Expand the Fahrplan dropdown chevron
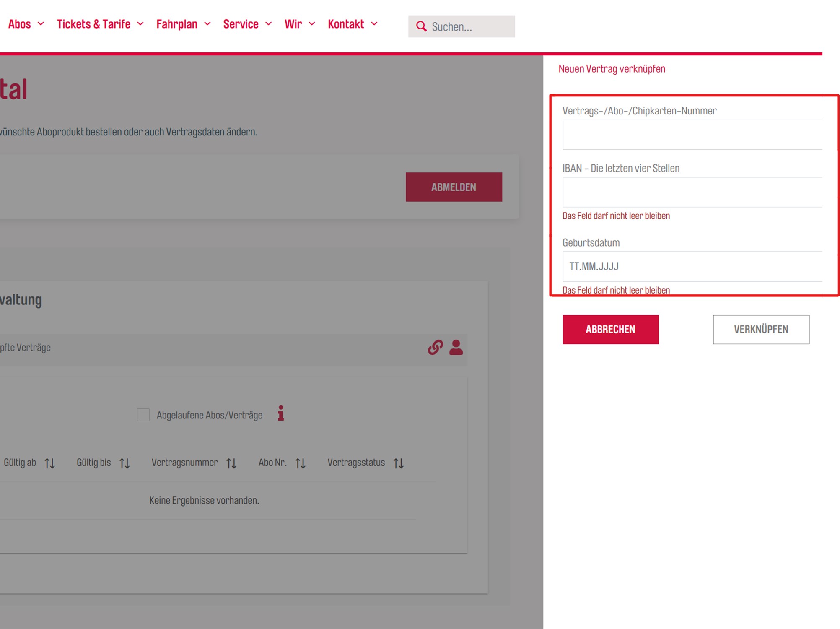The width and height of the screenshot is (840, 629). click(x=207, y=24)
